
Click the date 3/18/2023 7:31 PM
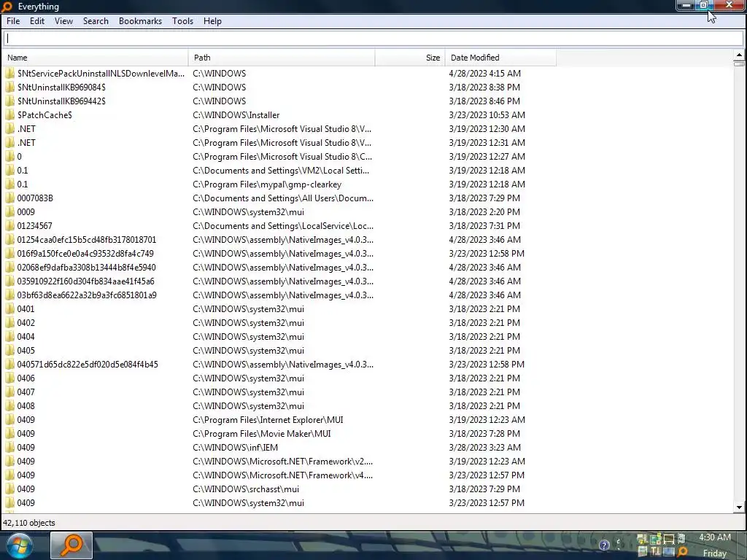484,226
